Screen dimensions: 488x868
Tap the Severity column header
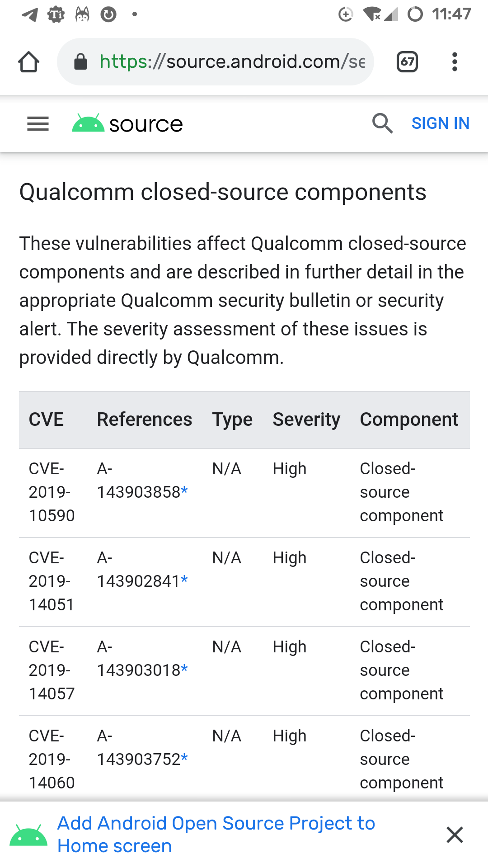tap(306, 420)
